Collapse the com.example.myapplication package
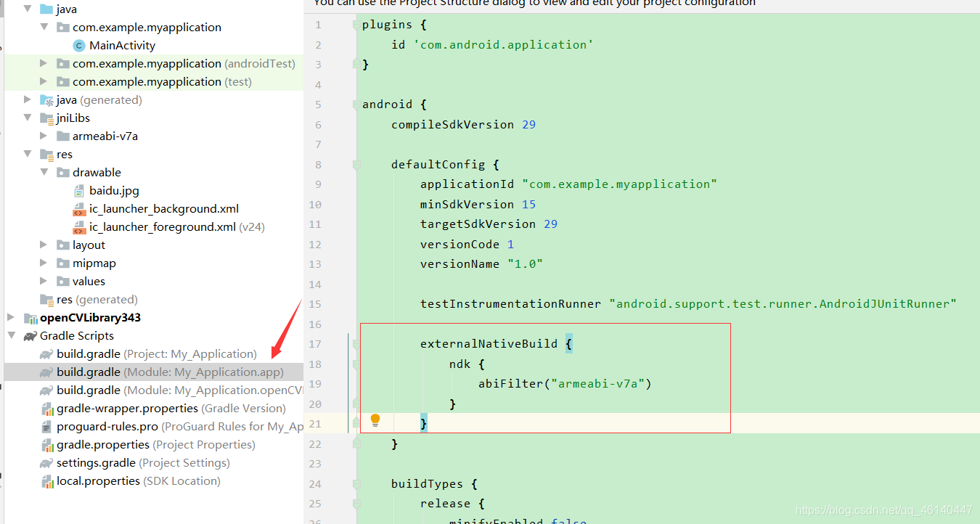 coord(44,27)
